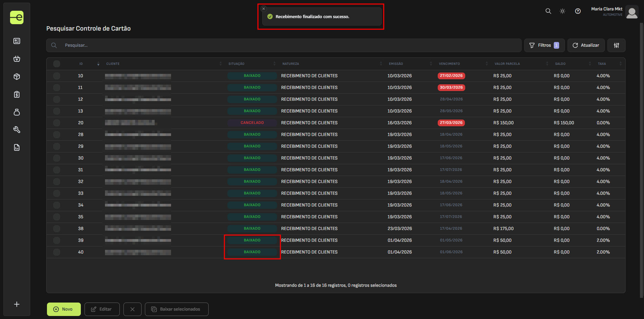Click the help question mark icon

(578, 11)
